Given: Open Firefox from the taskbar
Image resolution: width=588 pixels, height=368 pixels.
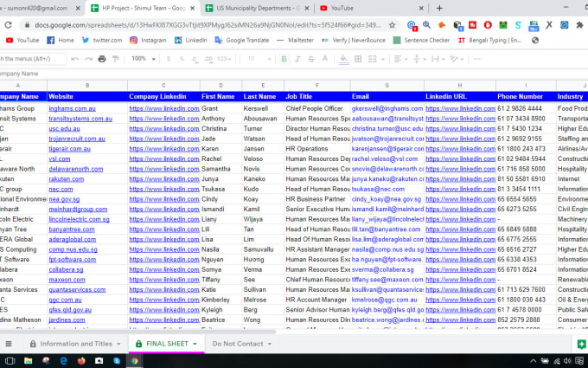Looking at the screenshot, I should pyautogui.click(x=81, y=361).
